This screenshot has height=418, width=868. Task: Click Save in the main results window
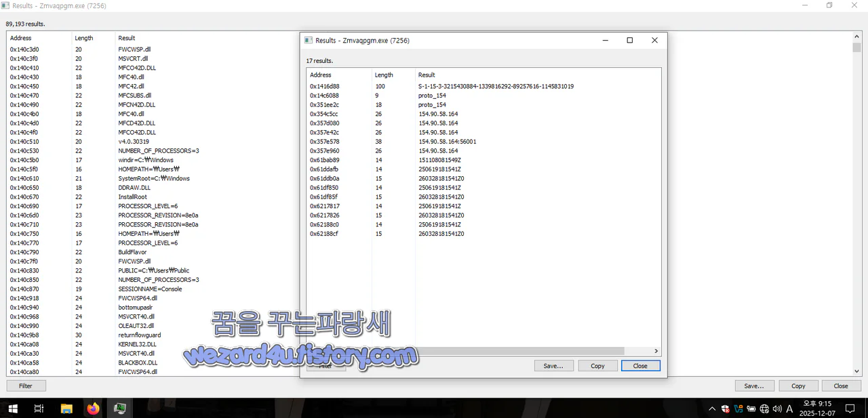click(x=754, y=385)
